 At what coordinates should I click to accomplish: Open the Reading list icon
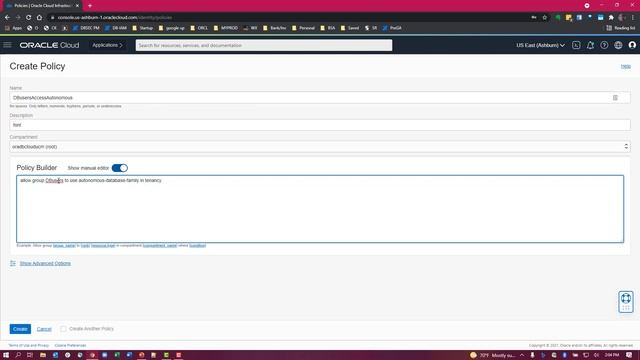tap(621, 28)
